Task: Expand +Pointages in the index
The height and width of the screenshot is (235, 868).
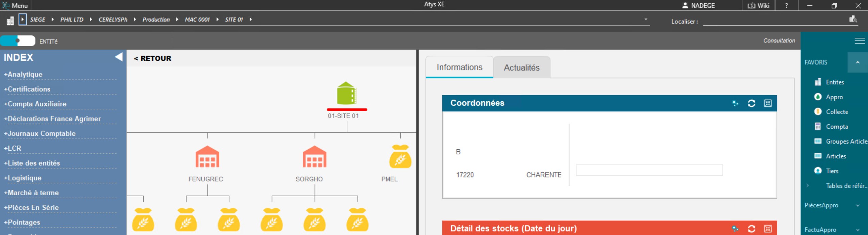Action: point(22,222)
